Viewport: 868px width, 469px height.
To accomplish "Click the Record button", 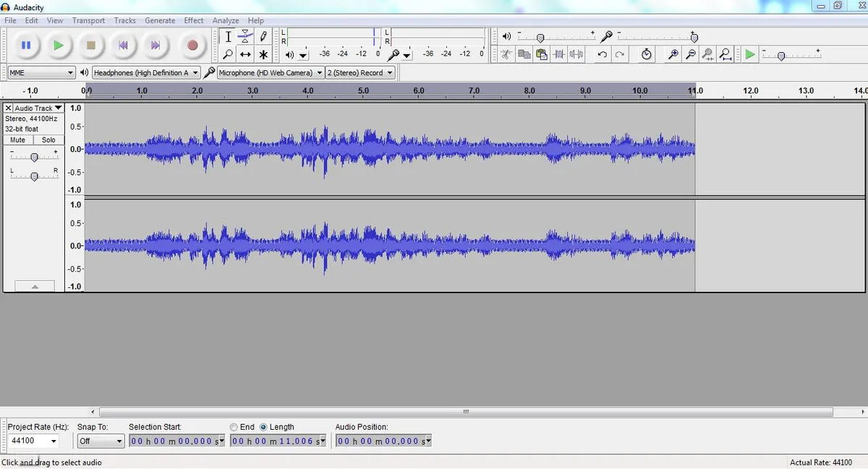I will tap(192, 46).
